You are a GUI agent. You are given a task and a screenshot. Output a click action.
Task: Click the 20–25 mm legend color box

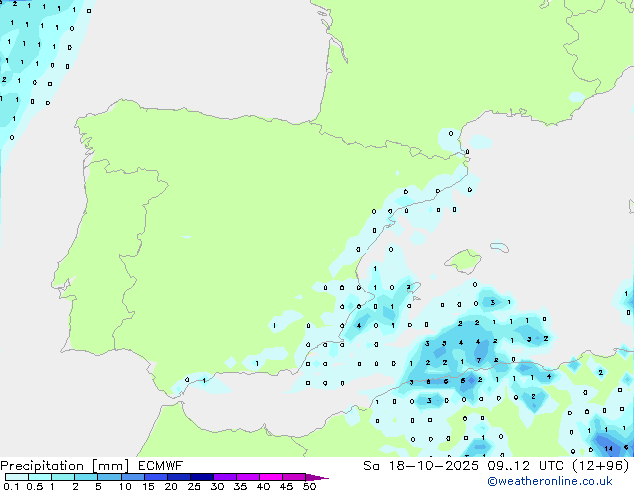pos(179,477)
